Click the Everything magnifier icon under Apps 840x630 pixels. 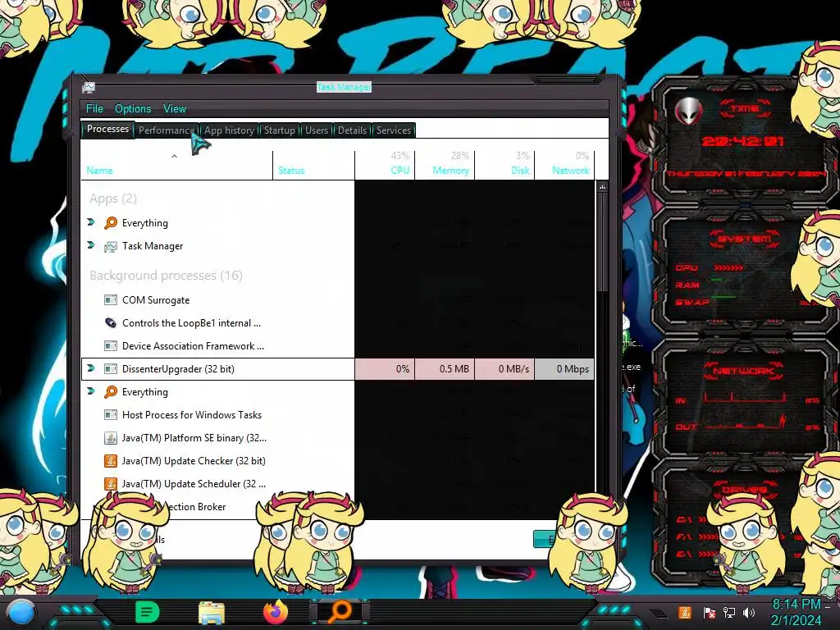click(x=111, y=223)
